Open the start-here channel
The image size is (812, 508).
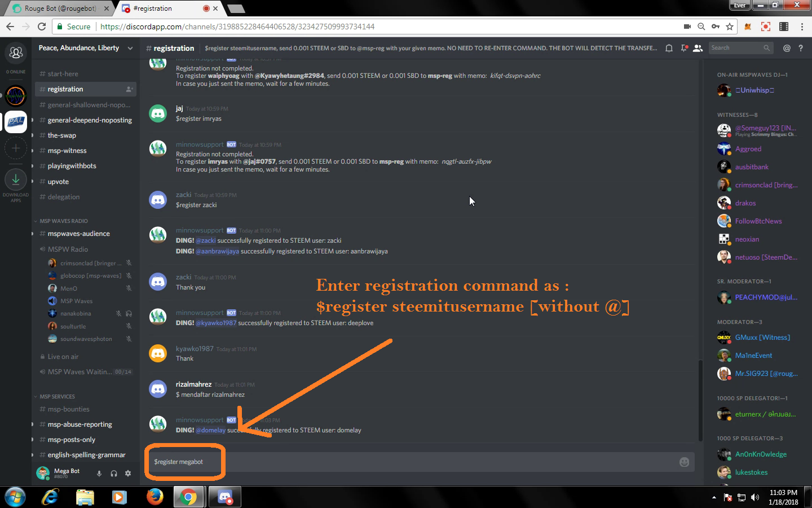pos(63,74)
